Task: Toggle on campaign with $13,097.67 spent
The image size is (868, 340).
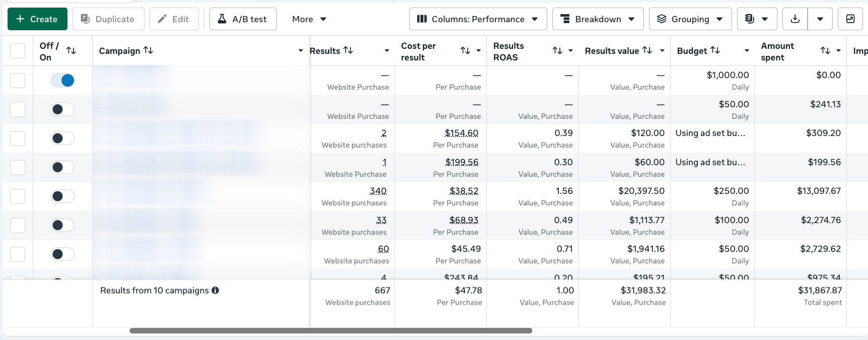Action: pos(62,196)
